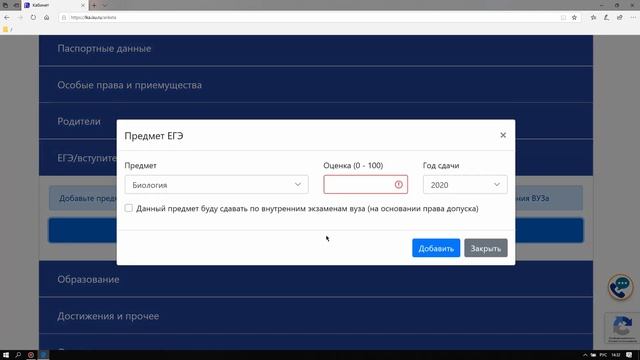Image resolution: width=640 pixels, height=360 pixels.
Task: Go back in the browser
Action: pos(7,18)
